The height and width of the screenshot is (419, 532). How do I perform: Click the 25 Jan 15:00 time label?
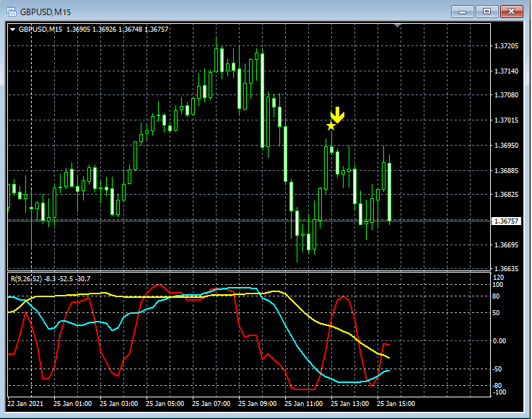pos(396,403)
